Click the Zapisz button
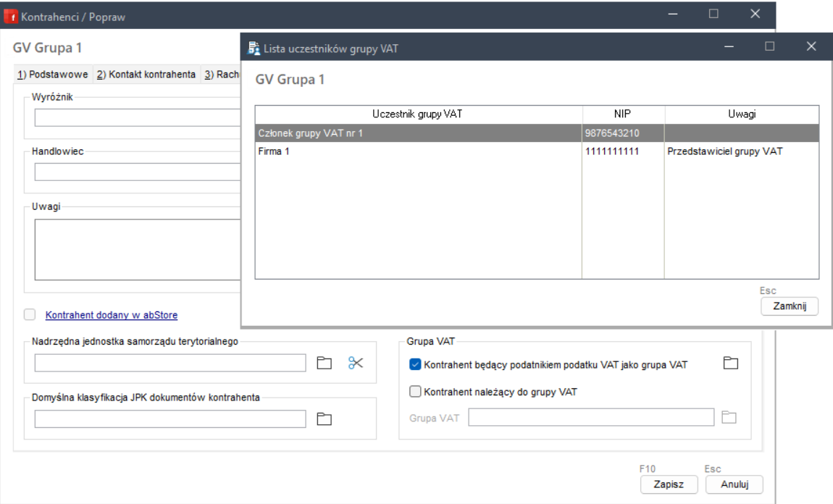This screenshot has height=504, width=833. (669, 484)
